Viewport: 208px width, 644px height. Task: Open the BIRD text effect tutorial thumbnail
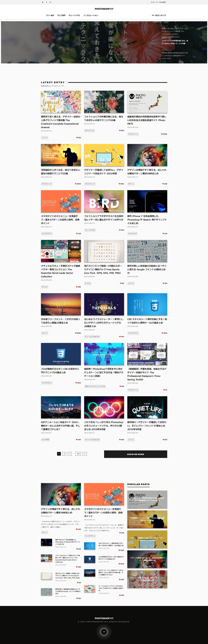pyautogui.click(x=104, y=201)
